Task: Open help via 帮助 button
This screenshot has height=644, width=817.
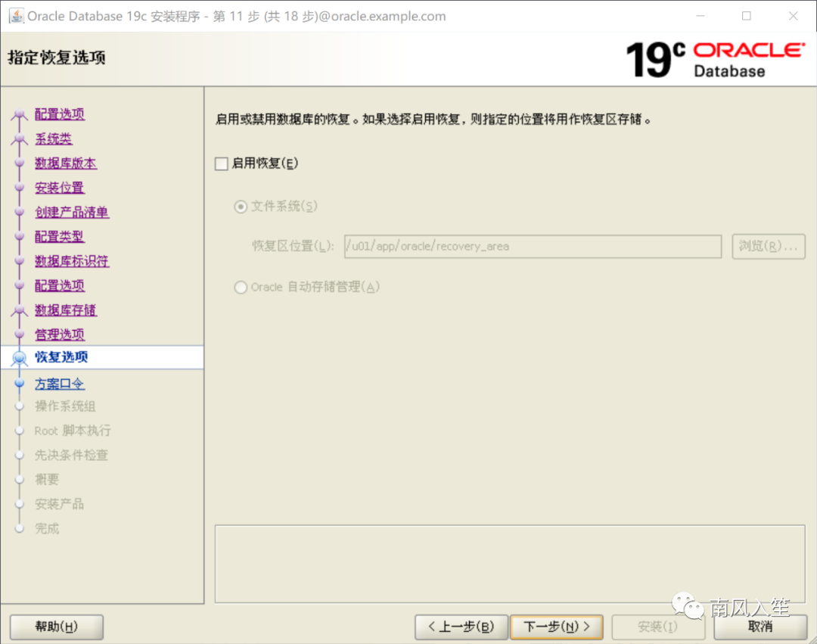Action: tap(56, 627)
